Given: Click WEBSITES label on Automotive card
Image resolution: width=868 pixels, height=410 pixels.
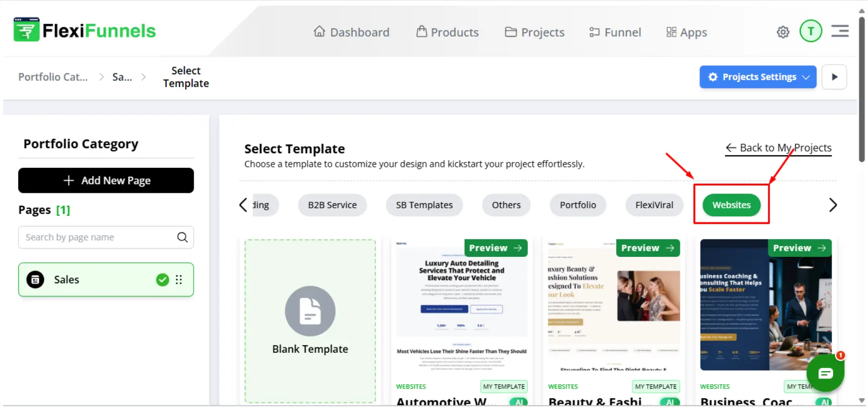Looking at the screenshot, I should (411, 386).
